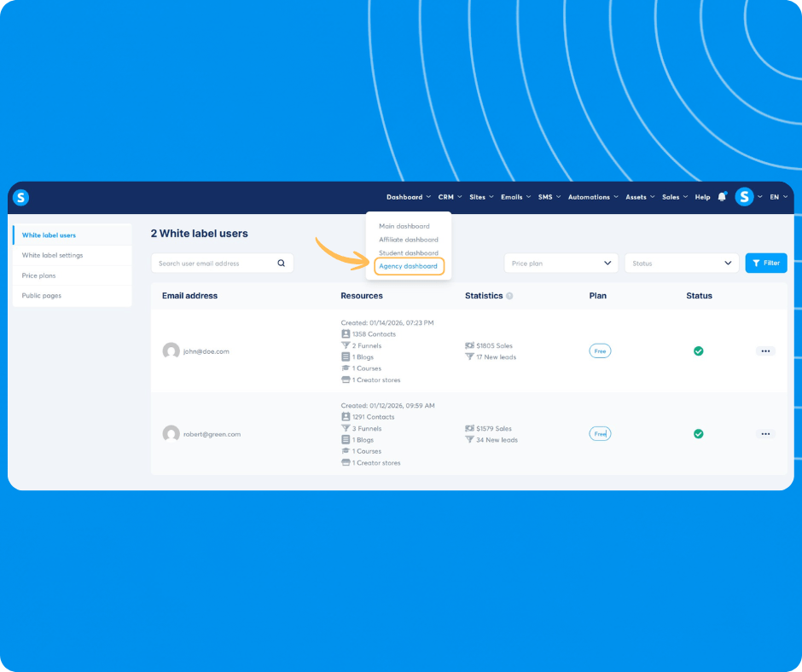Click robert@green.com Free plan badge
The width and height of the screenshot is (802, 672).
(600, 434)
